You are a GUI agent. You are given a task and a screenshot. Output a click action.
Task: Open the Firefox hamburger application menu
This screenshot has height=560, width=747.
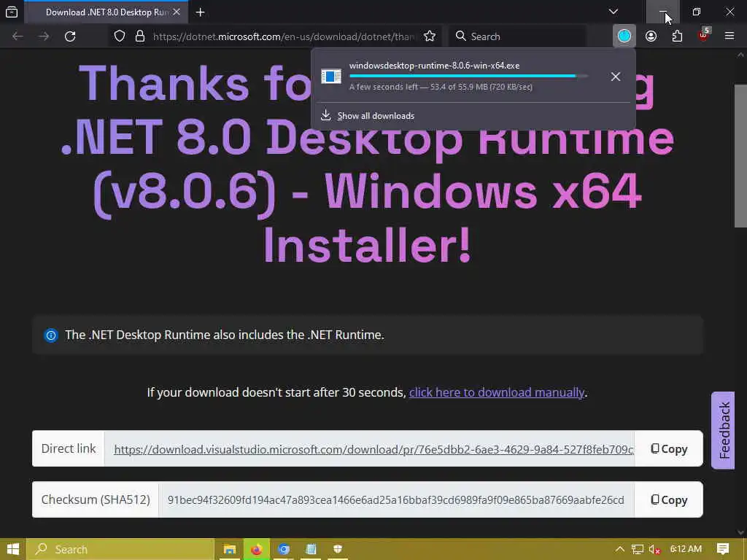pyautogui.click(x=729, y=36)
